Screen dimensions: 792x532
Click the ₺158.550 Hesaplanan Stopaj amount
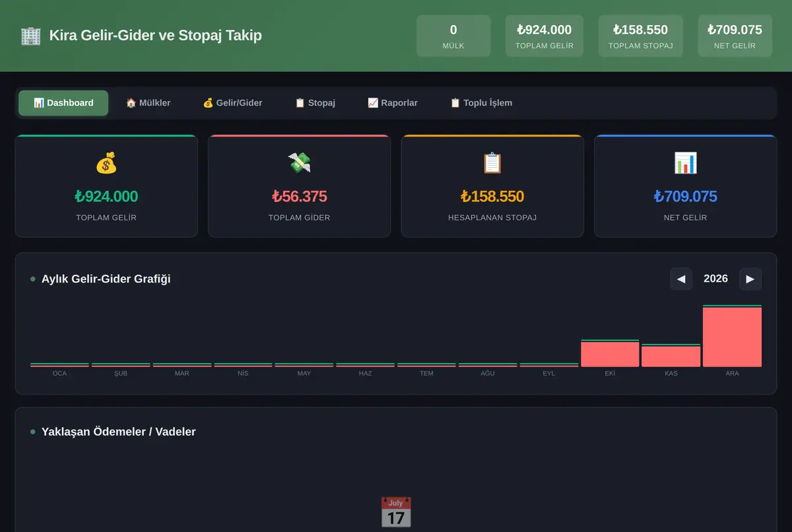point(492,197)
